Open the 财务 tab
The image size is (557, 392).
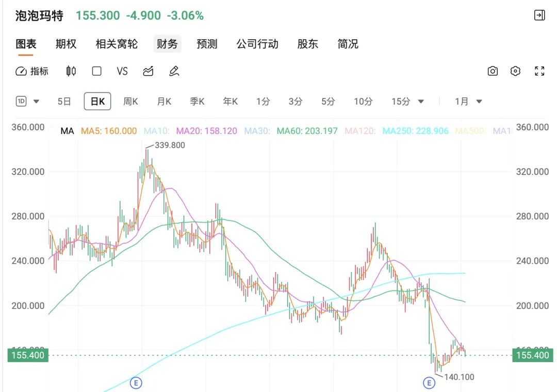(x=167, y=44)
